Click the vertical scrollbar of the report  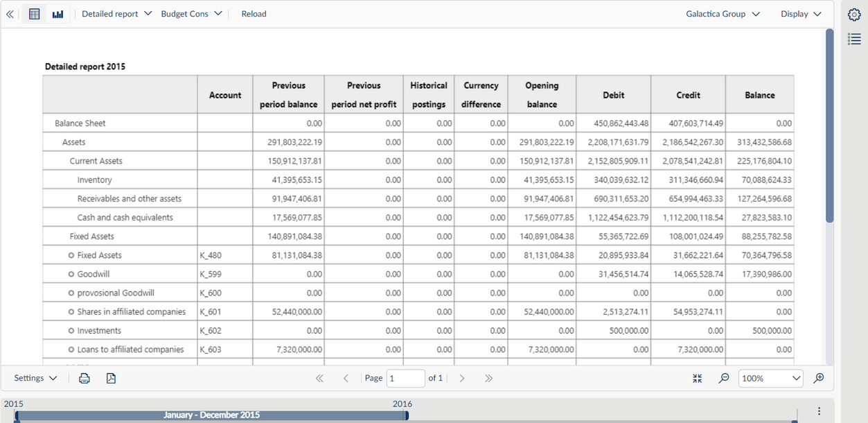(x=830, y=126)
